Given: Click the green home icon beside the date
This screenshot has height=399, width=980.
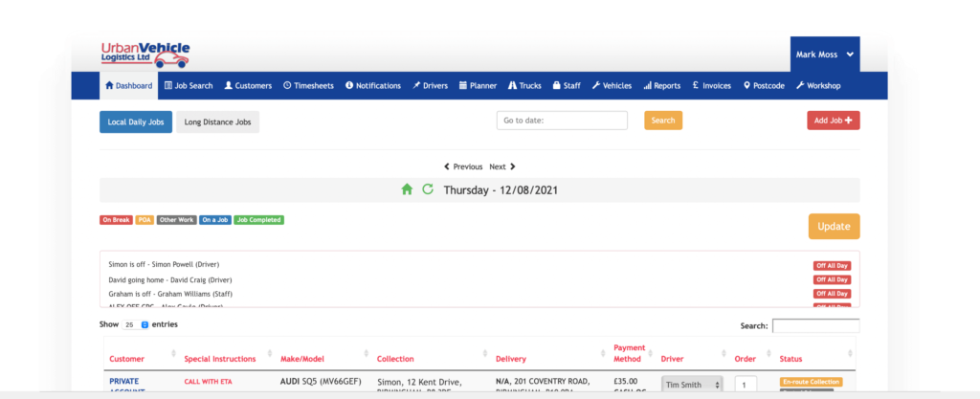Looking at the screenshot, I should point(407,189).
